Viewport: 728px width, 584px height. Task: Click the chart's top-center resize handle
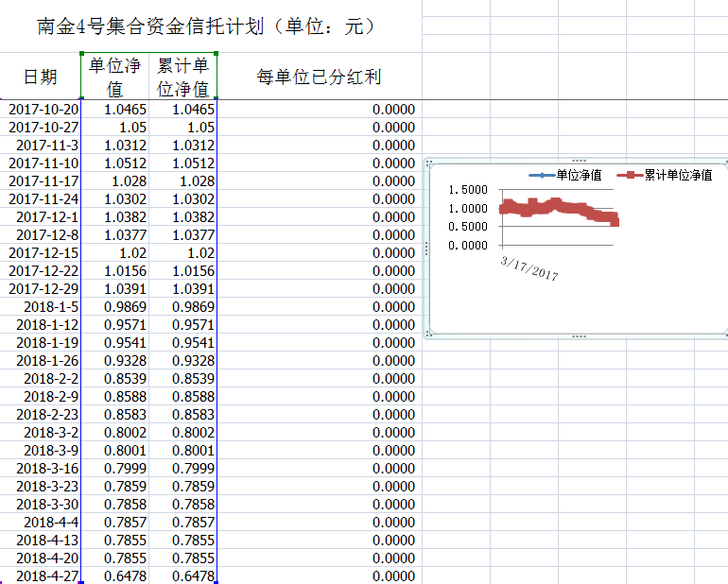point(579,161)
